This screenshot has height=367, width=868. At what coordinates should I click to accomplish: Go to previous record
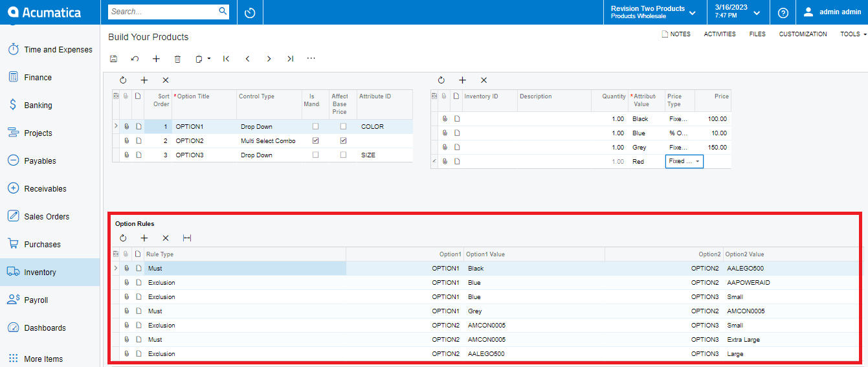click(x=247, y=59)
